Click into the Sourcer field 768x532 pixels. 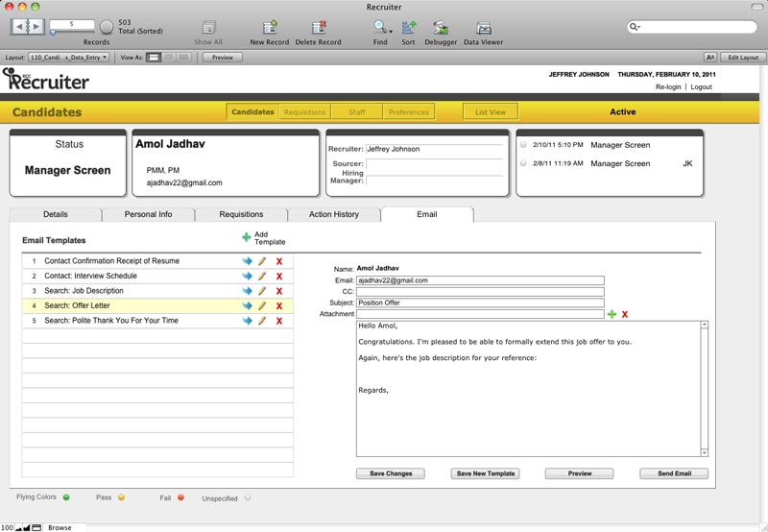tap(434, 163)
